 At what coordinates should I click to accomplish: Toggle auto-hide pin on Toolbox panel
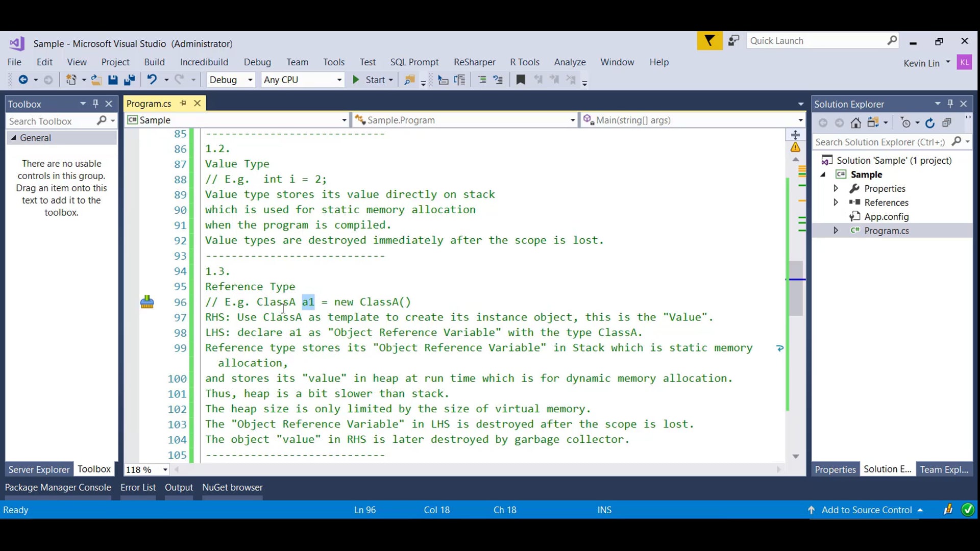(x=95, y=104)
